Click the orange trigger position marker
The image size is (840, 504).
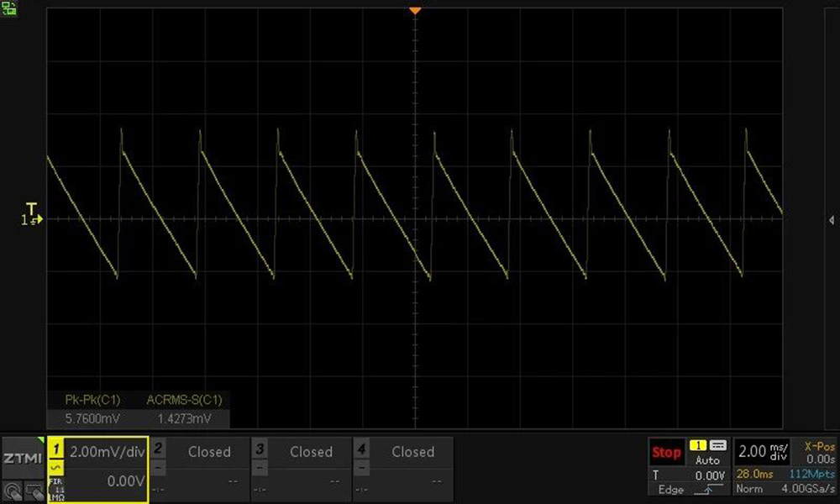[413, 11]
